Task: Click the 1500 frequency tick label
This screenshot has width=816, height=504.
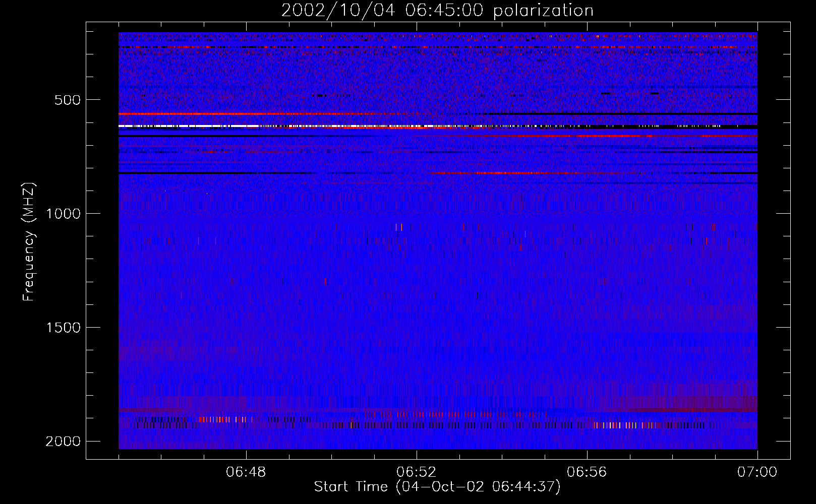Action: (x=63, y=328)
